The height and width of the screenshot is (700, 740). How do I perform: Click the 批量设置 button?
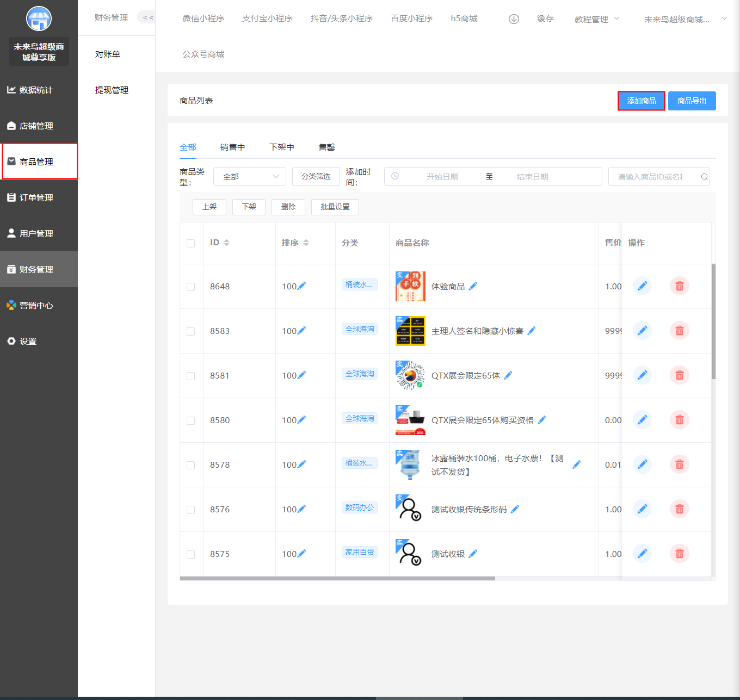335,207
